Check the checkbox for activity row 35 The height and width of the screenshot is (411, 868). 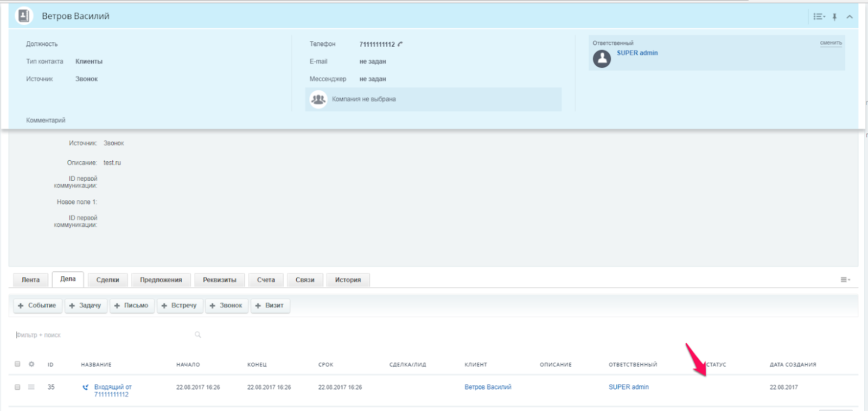(x=17, y=387)
